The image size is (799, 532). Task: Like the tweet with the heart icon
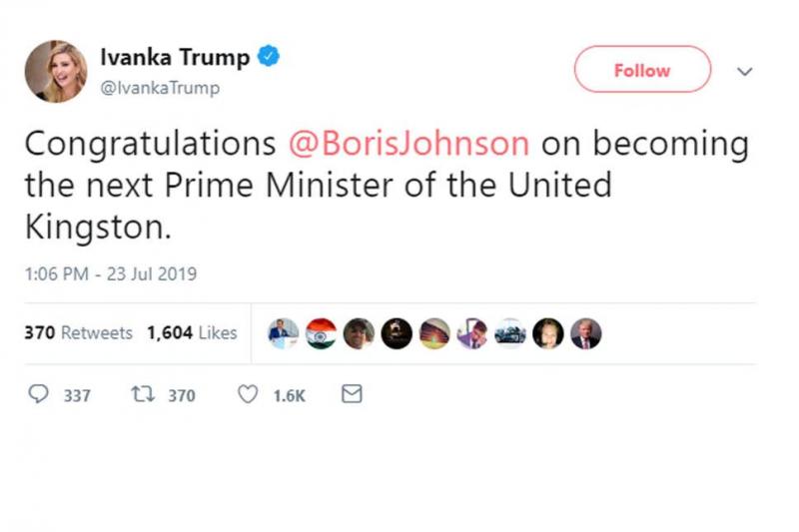click(247, 395)
